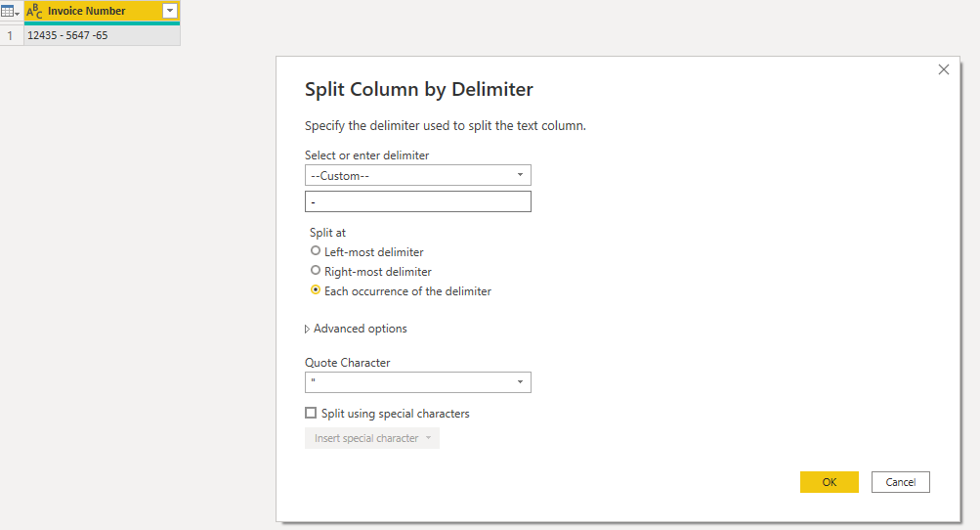Image resolution: width=980 pixels, height=530 pixels.
Task: Select Each occurrence of the delimiter option
Action: click(316, 289)
